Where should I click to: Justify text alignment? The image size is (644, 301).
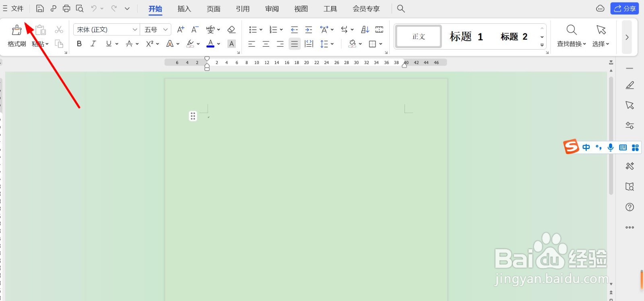click(295, 44)
